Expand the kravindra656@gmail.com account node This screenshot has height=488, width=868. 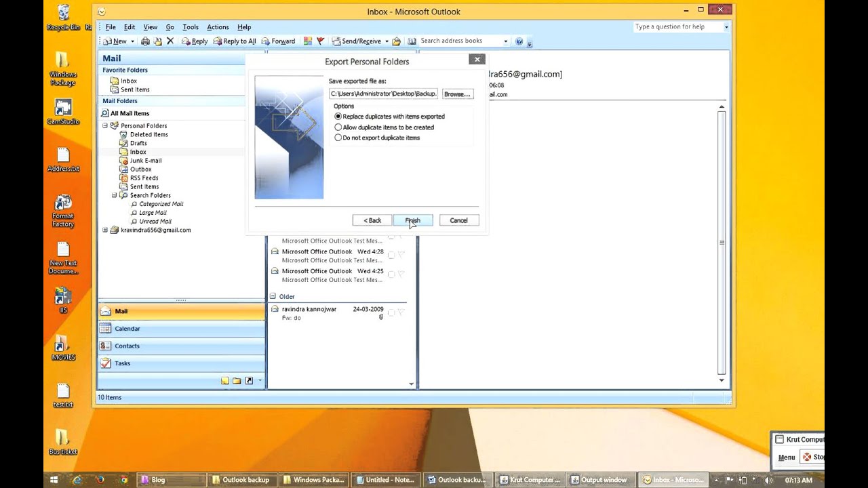[105, 230]
